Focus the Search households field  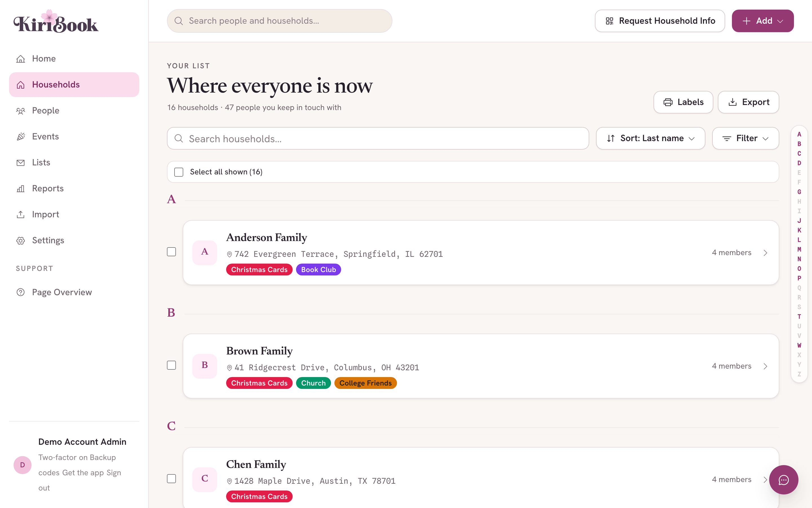378,138
